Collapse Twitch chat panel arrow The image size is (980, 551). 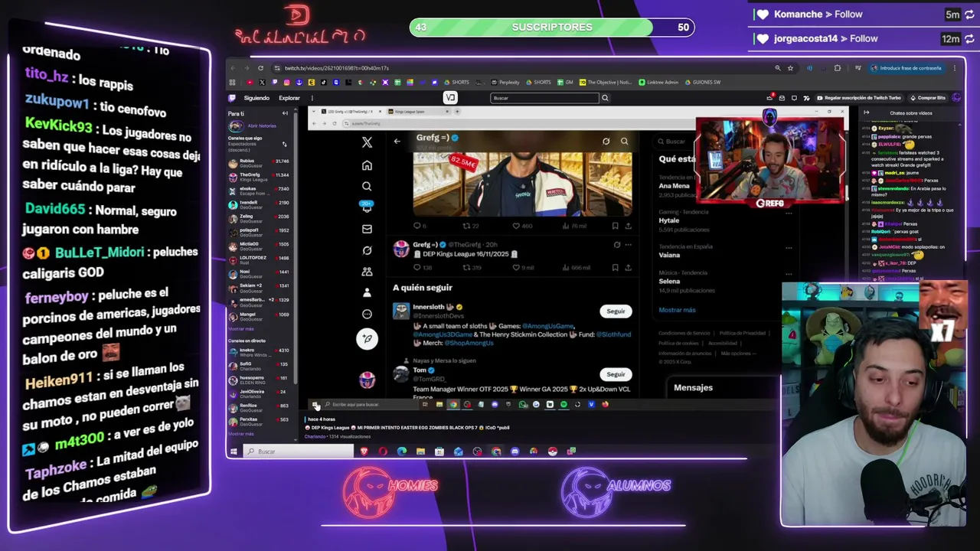(866, 112)
